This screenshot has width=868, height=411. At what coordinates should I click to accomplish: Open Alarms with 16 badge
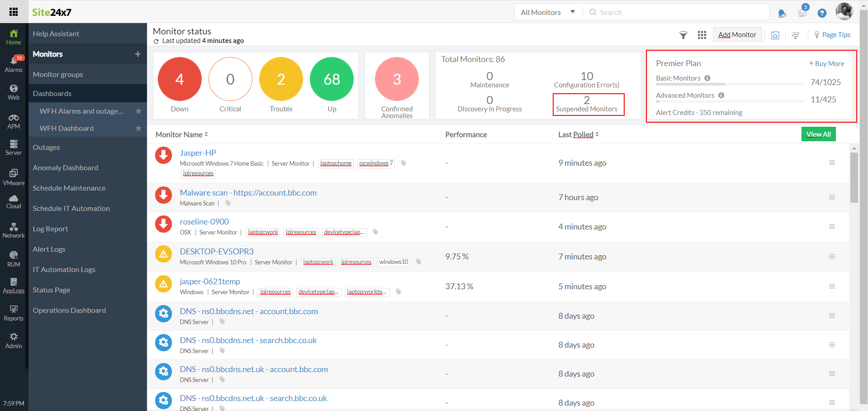coord(14,64)
